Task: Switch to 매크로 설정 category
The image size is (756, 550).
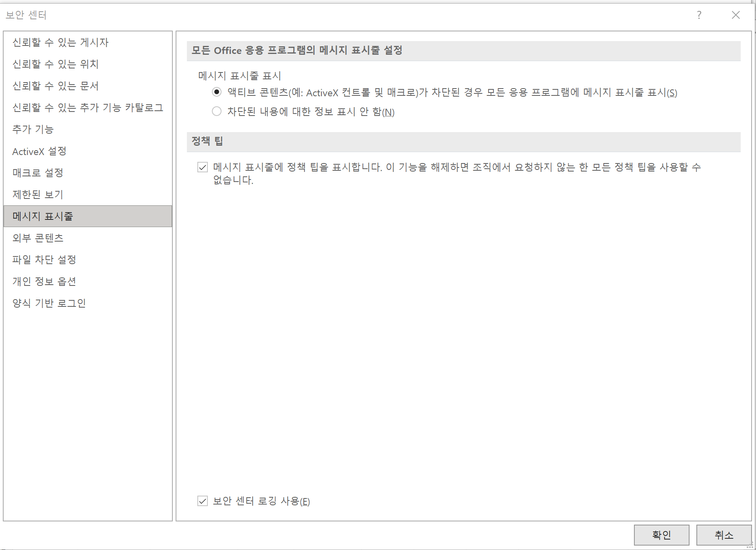Action: [88, 173]
